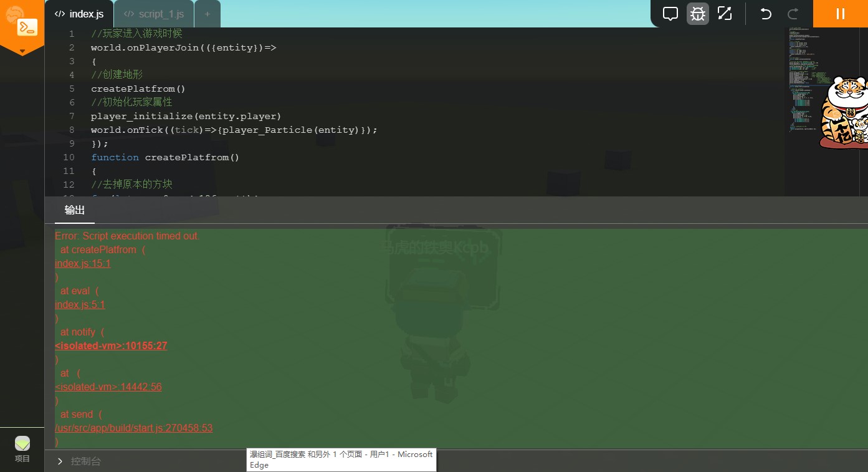Switch to the index.js tab
Image resolution: width=868 pixels, height=472 pixels.
point(79,14)
